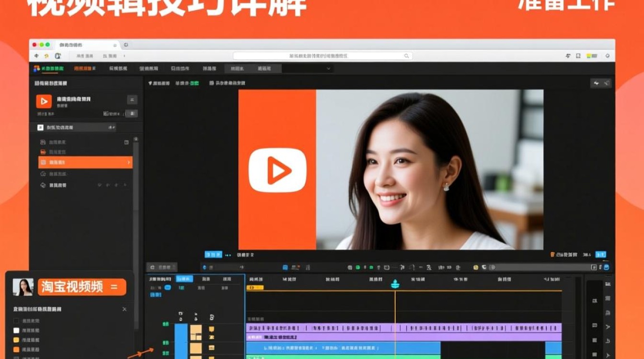Open the chevron dropdown ending the header tab bar

328,69
